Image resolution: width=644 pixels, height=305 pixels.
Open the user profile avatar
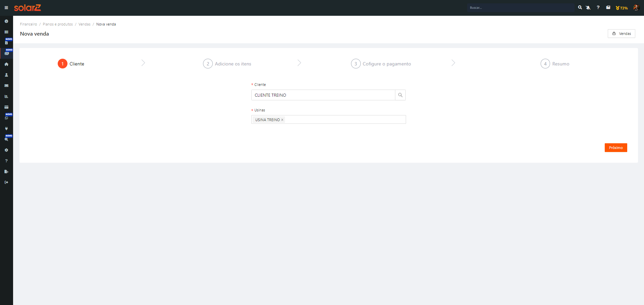[636, 8]
